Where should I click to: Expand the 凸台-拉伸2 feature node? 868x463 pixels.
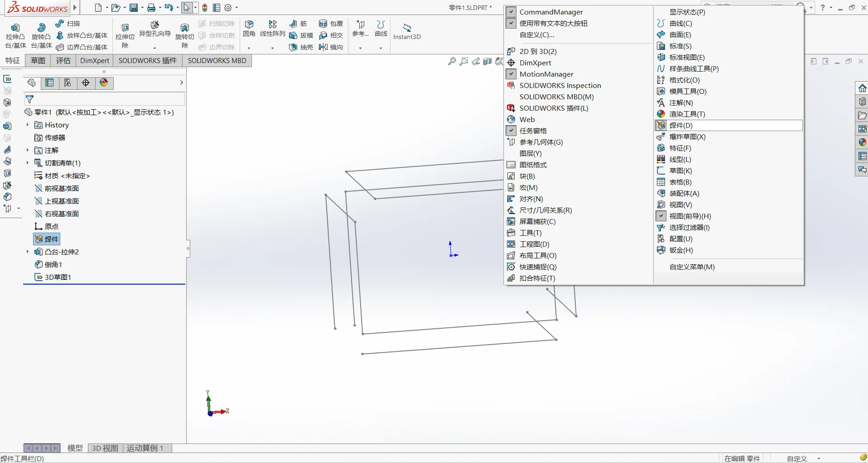coord(28,252)
